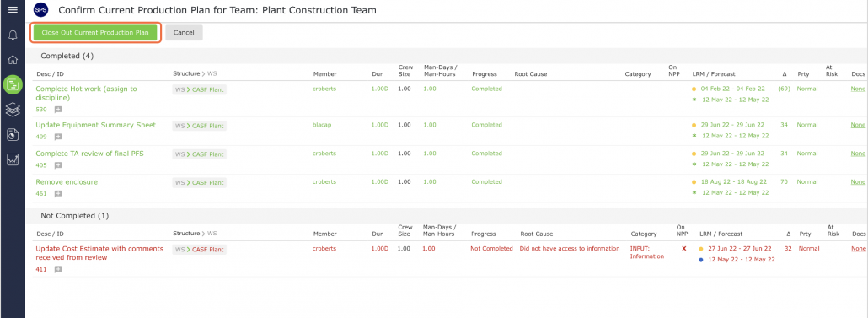The image size is (868, 318).
Task: Click croberts on Cost Estimate row
Action: (x=324, y=249)
